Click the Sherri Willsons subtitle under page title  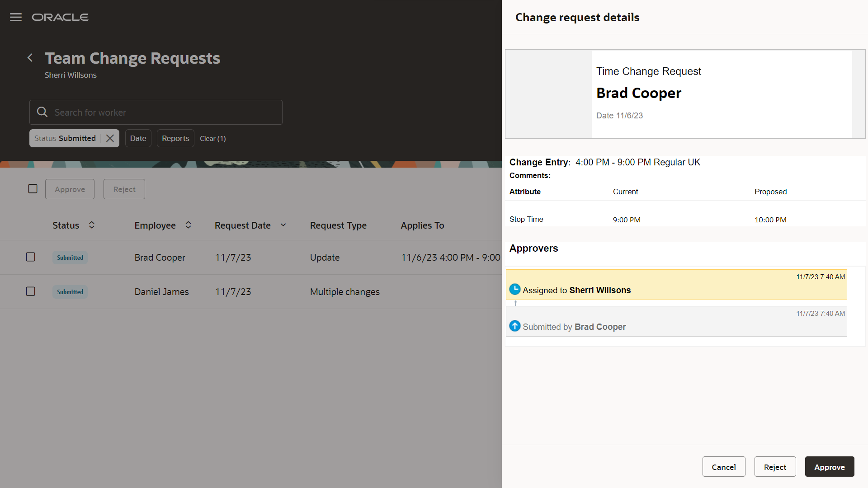coord(71,75)
